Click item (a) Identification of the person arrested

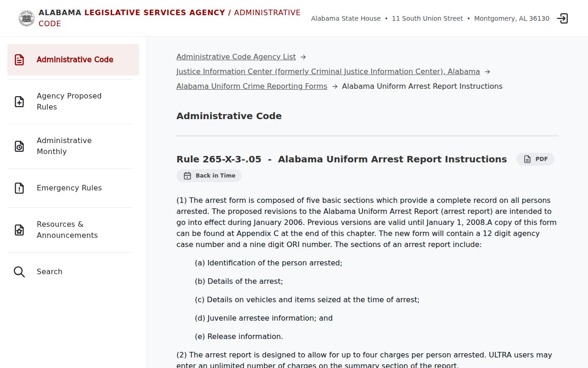(x=269, y=263)
